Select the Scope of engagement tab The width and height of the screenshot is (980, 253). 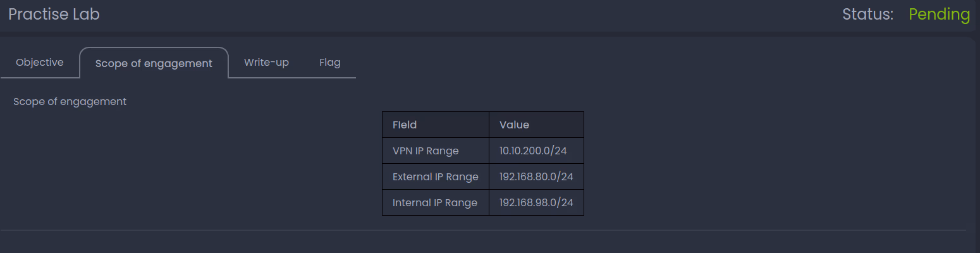tap(154, 63)
